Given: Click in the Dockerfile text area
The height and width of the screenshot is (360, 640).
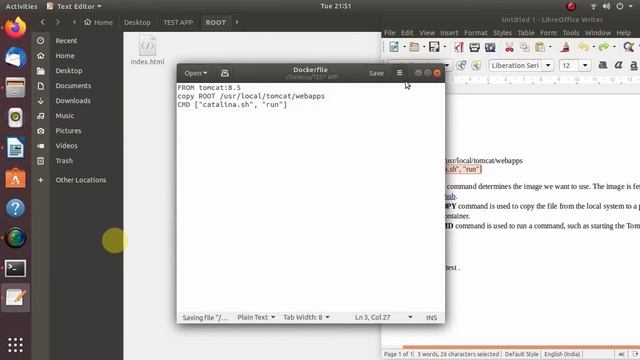Looking at the screenshot, I should tap(311, 197).
